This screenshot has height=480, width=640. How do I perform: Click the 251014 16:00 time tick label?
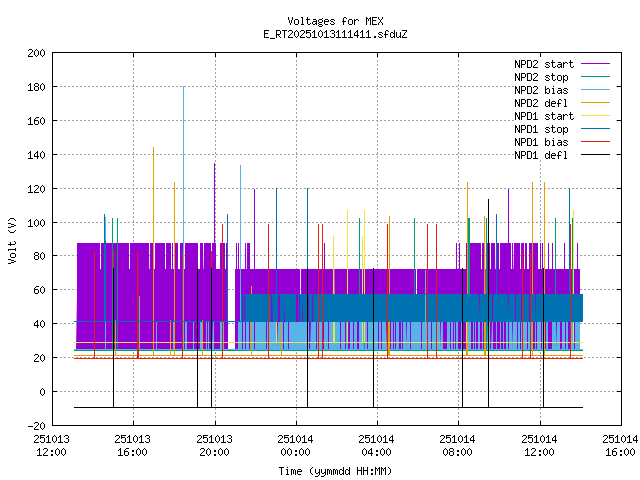click(x=620, y=445)
